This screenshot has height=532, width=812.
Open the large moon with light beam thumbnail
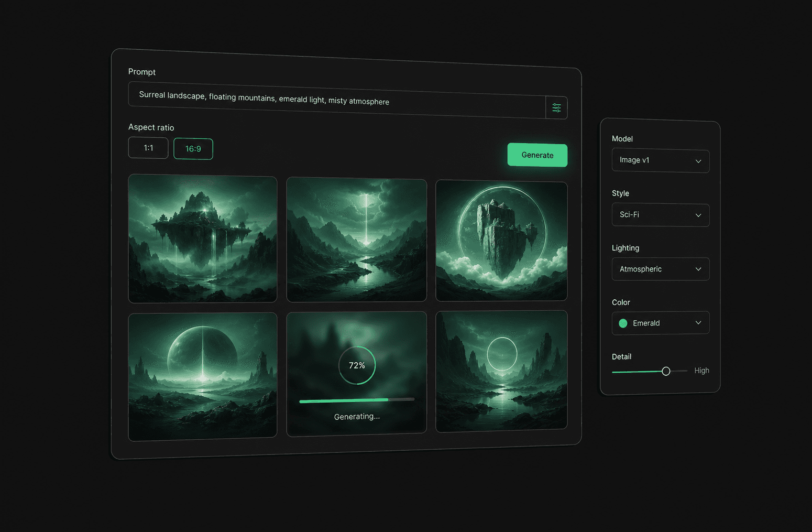[x=203, y=377]
